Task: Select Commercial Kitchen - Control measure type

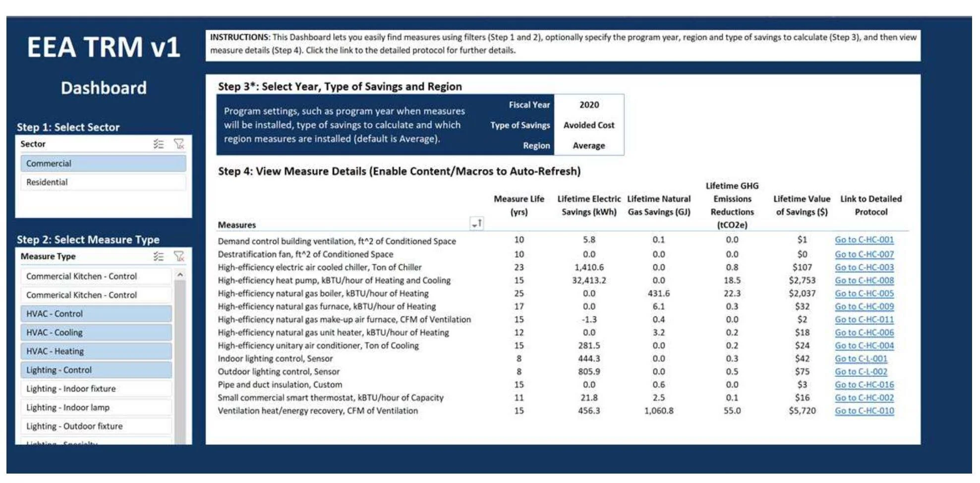Action: pos(96,277)
